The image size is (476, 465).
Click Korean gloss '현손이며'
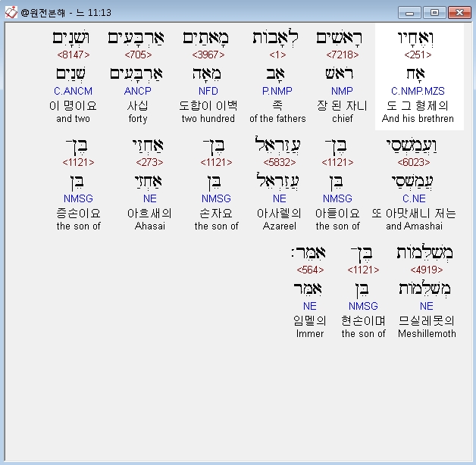tap(363, 321)
